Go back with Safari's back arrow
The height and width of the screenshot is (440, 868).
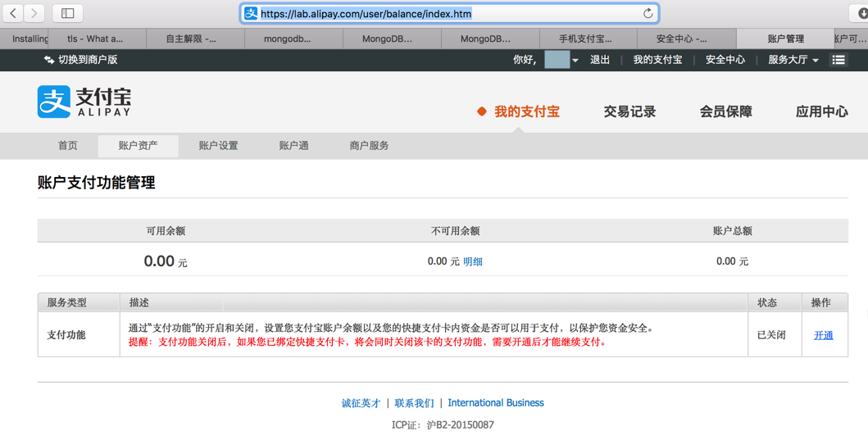pos(13,13)
